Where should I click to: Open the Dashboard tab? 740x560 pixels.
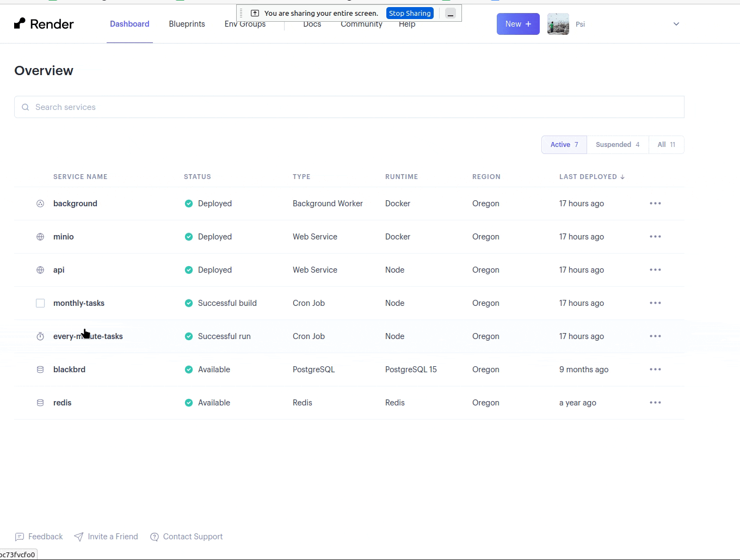tap(129, 24)
